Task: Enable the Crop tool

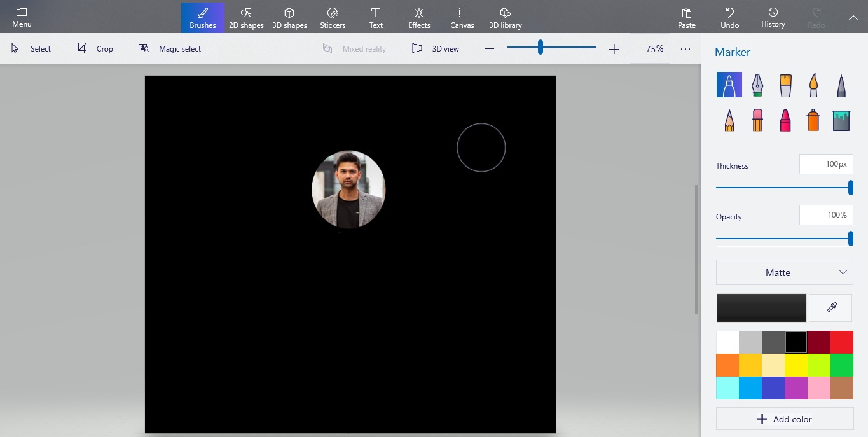Action: coord(94,48)
